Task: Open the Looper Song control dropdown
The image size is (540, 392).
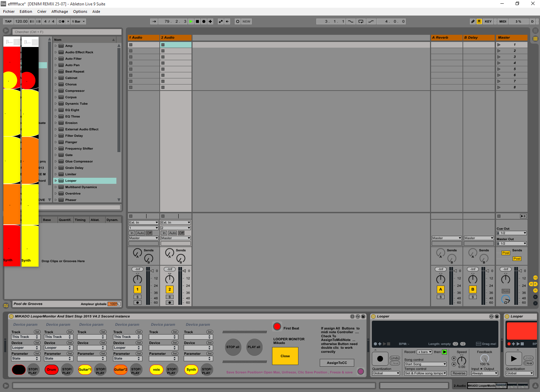Action: (425, 364)
